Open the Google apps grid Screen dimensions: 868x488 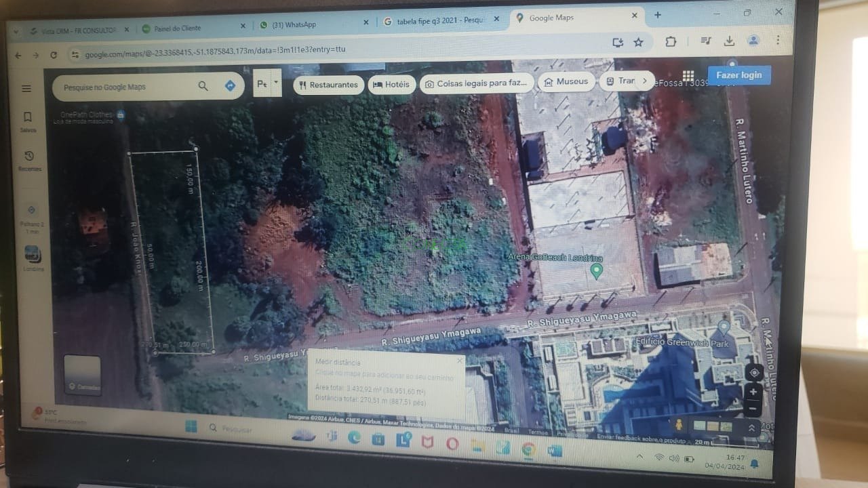coord(688,75)
